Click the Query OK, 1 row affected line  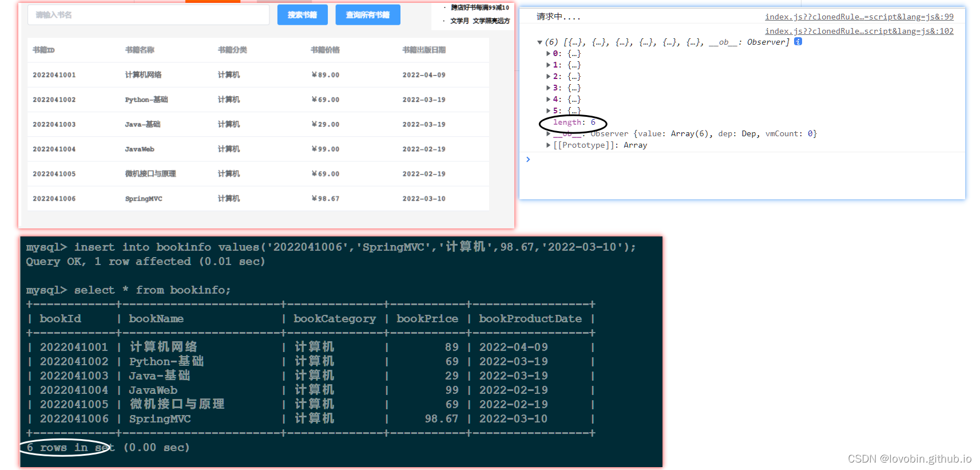(x=145, y=262)
